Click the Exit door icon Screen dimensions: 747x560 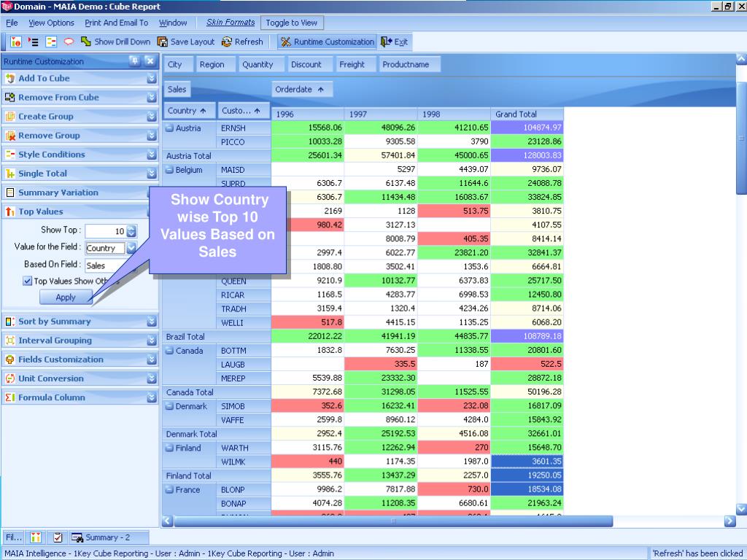387,42
